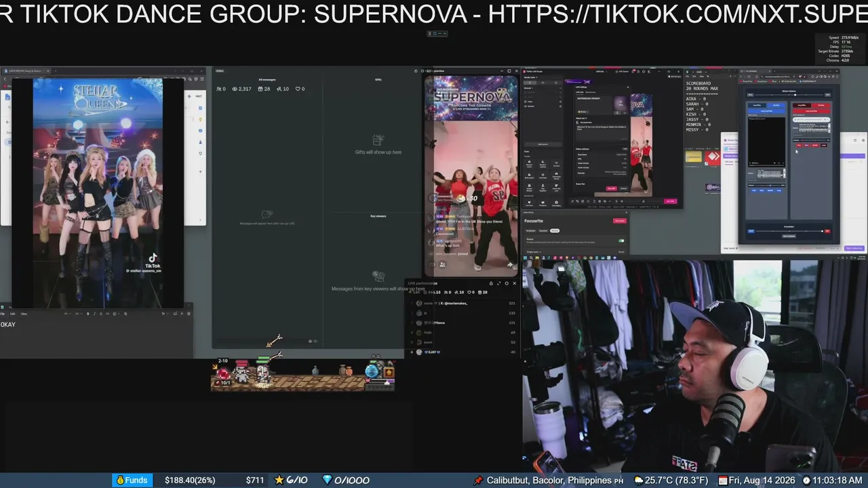Select YouTube tab on the red deck

821,105
